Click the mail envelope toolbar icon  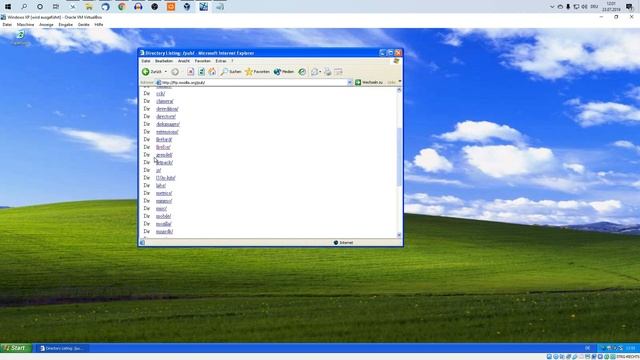tap(314, 72)
